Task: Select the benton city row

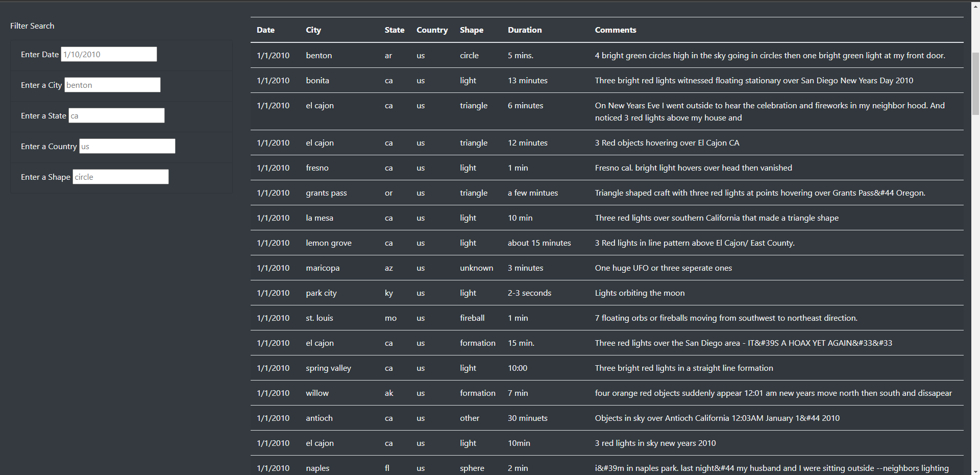Action: click(510, 55)
